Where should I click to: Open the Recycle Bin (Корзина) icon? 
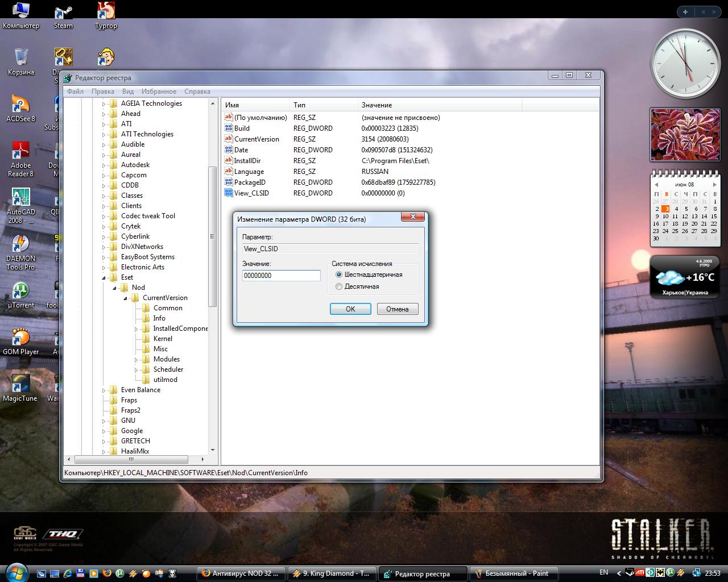coord(21,59)
